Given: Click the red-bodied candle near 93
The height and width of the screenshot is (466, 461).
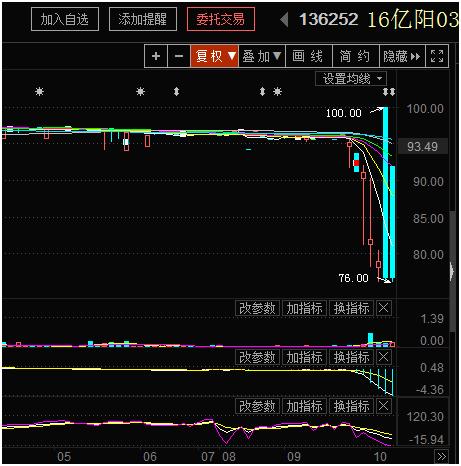Looking at the screenshot, I should click(x=356, y=163).
